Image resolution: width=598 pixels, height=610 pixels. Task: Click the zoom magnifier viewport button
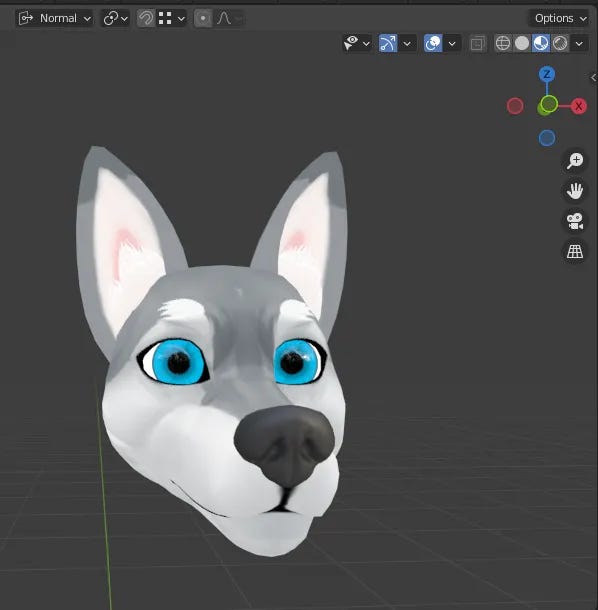(575, 160)
